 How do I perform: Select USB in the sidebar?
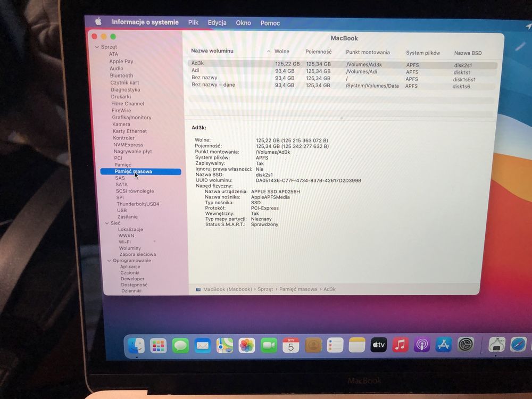coord(122,210)
